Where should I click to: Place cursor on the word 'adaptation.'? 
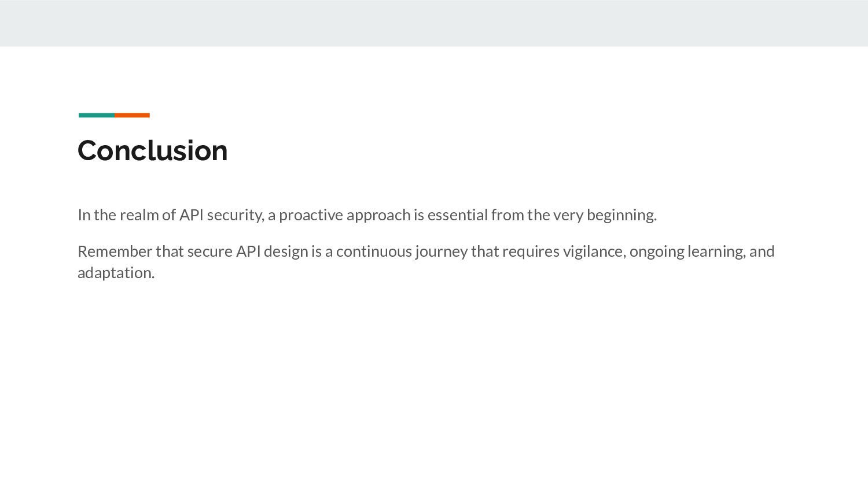116,273
